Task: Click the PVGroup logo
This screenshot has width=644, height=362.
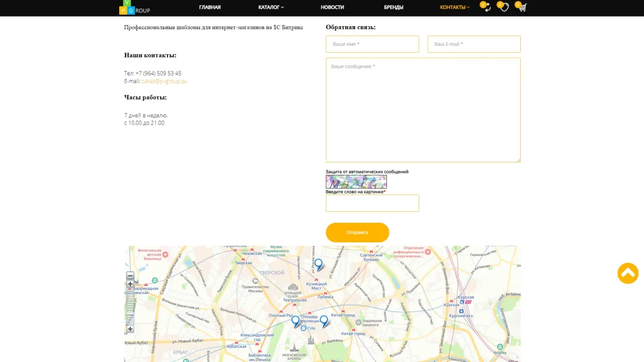Action: click(134, 7)
